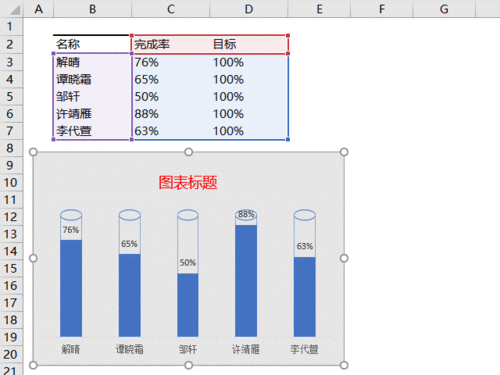This screenshot has height=375, width=500.
Task: Select column F header
Action: [x=382, y=9]
